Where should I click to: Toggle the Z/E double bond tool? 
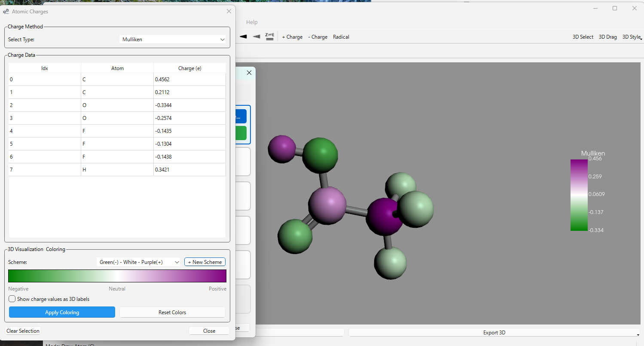(270, 37)
